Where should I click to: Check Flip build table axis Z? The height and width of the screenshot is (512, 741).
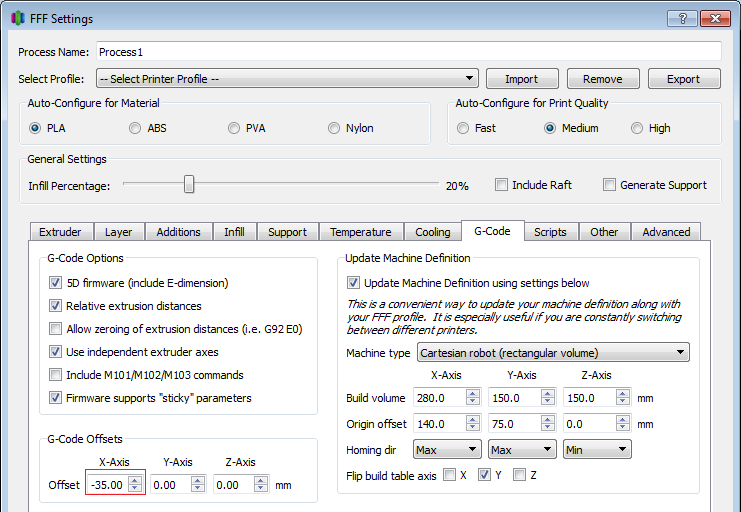pyautogui.click(x=519, y=475)
